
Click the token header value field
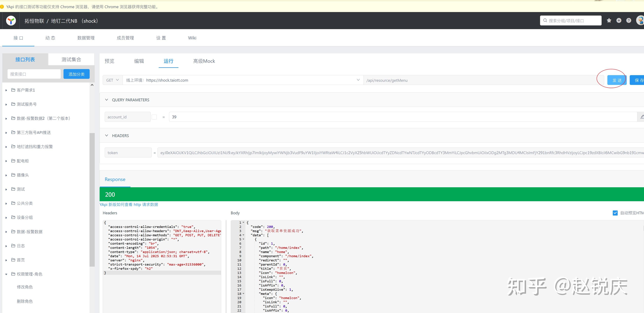[x=401, y=153]
